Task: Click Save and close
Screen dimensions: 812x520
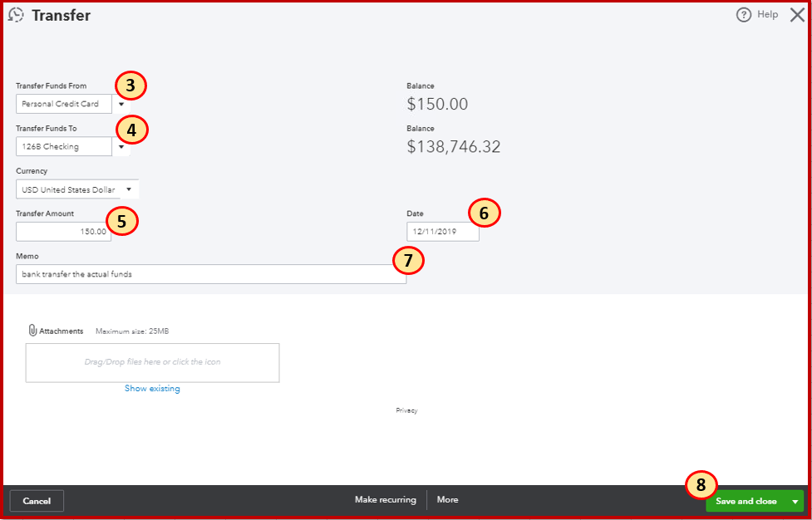Action: pyautogui.click(x=747, y=500)
